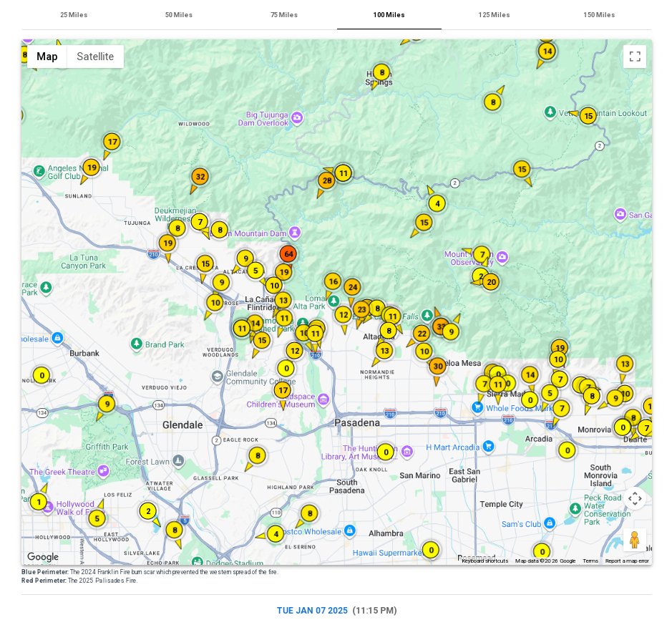Click the Red Perimeter legend text

click(79, 581)
